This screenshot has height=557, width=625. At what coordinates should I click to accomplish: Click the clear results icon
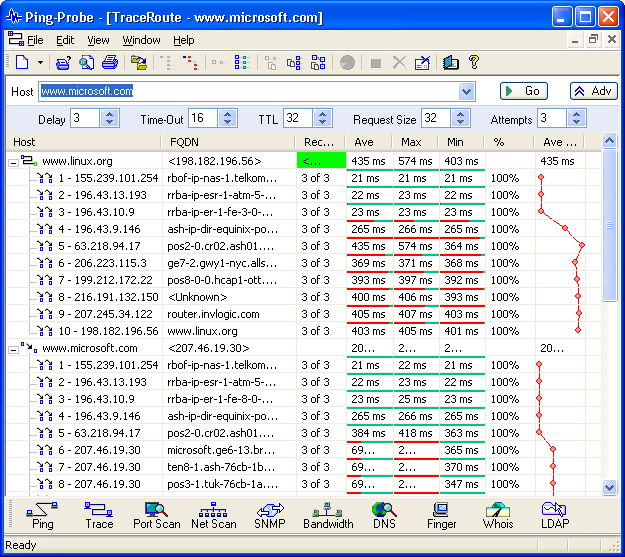[x=423, y=63]
